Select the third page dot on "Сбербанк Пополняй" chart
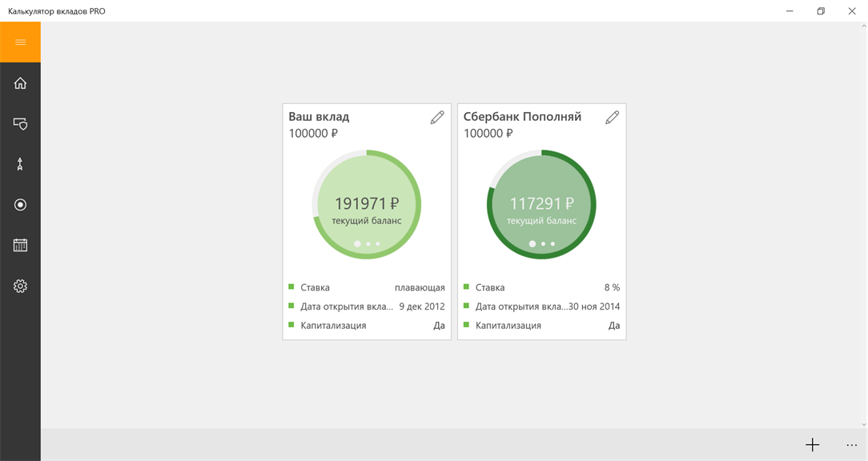Screen dimensions: 868x461 point(553,244)
